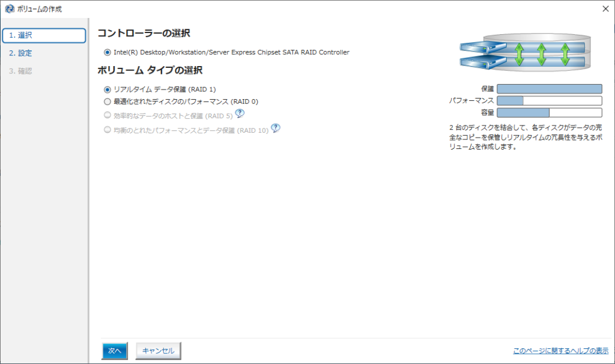Click the app icon in the title bar

[10, 9]
